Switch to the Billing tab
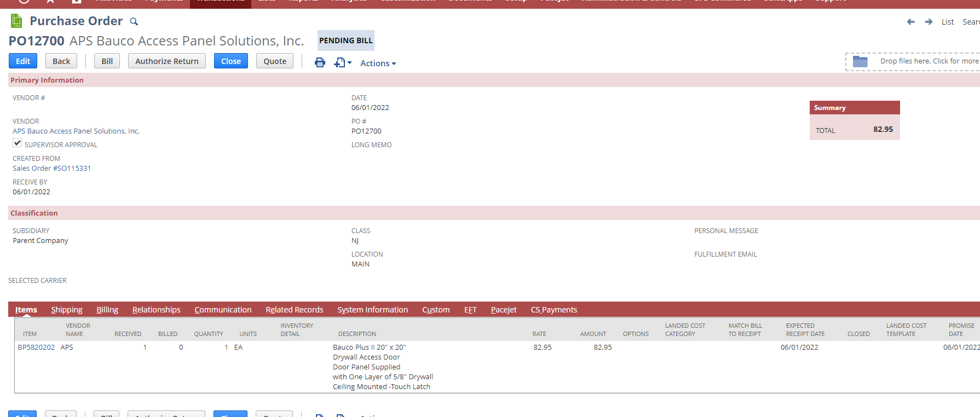Screen dimensions: 980x417 point(107,310)
